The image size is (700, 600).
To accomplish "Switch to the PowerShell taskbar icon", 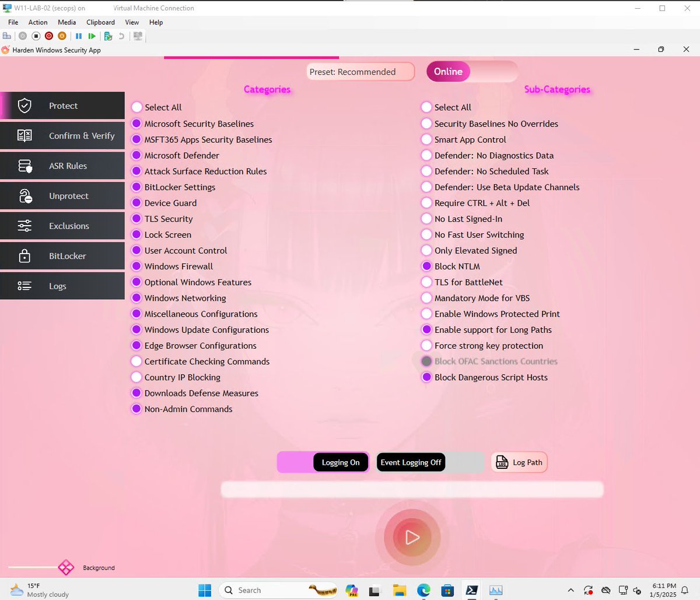I will tap(472, 590).
